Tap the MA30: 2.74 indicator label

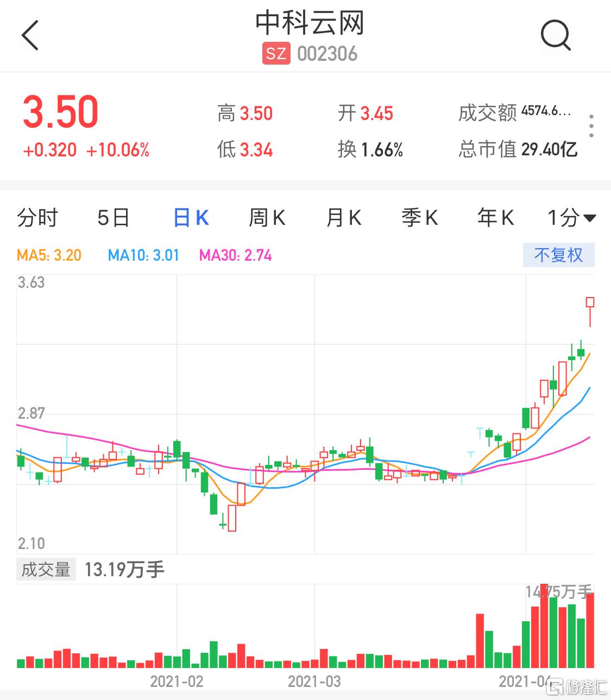pos(235,255)
